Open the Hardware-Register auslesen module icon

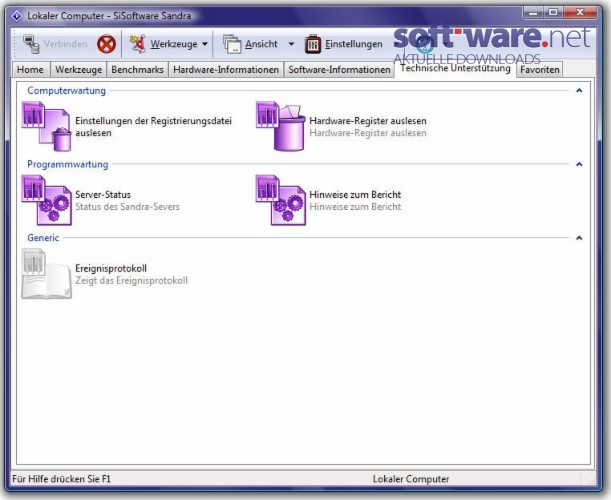[x=281, y=126]
